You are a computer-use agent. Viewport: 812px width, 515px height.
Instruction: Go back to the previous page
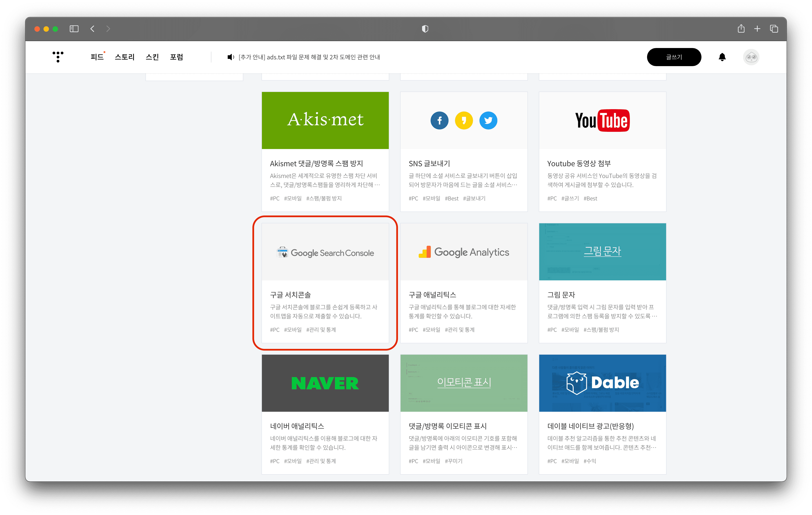tap(92, 29)
